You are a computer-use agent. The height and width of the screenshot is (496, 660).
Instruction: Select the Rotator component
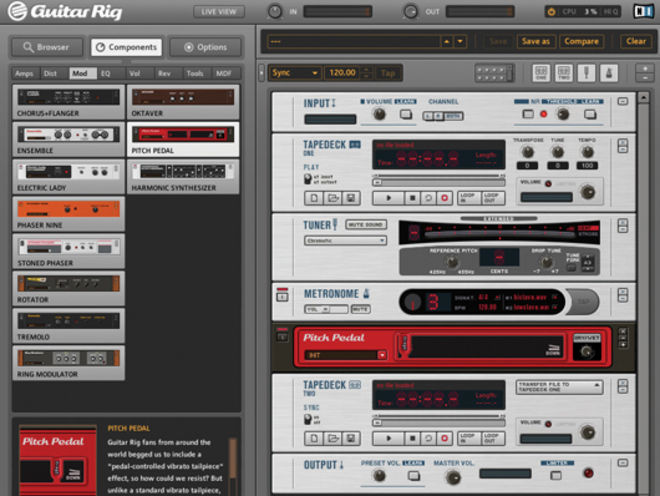tap(69, 288)
